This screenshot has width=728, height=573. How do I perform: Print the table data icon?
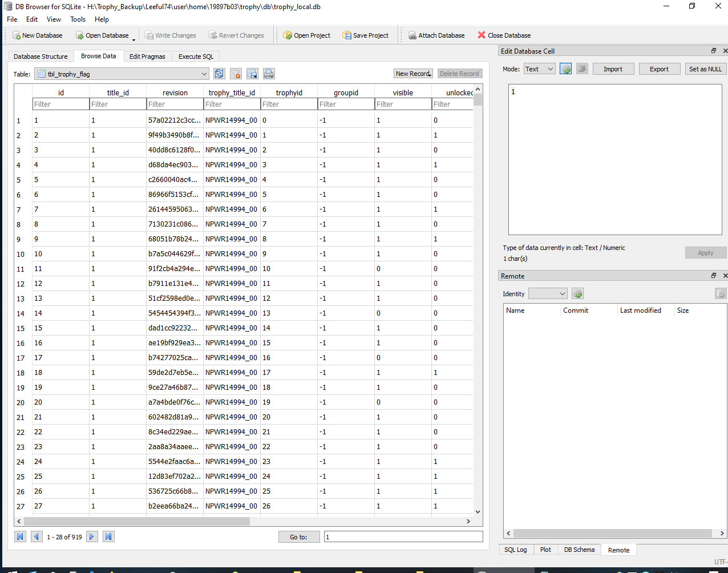coord(269,74)
